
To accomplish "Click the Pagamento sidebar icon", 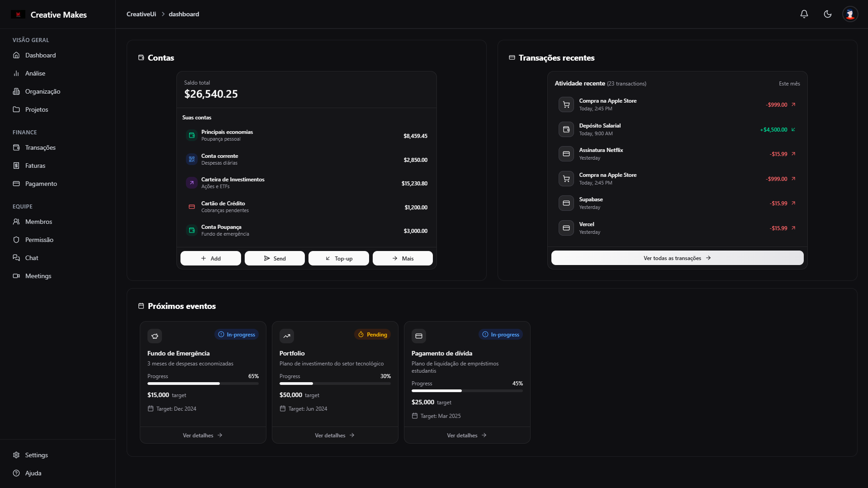I will click(x=16, y=184).
